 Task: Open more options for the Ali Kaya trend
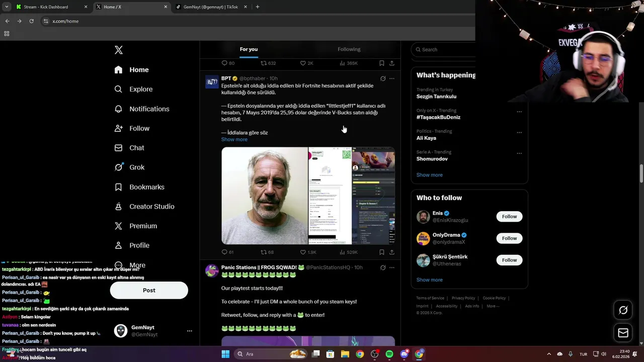(519, 132)
